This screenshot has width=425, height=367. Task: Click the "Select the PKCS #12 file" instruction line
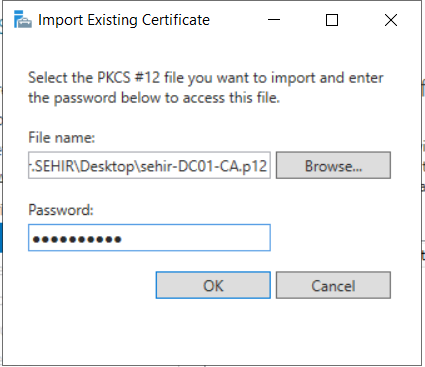click(206, 78)
